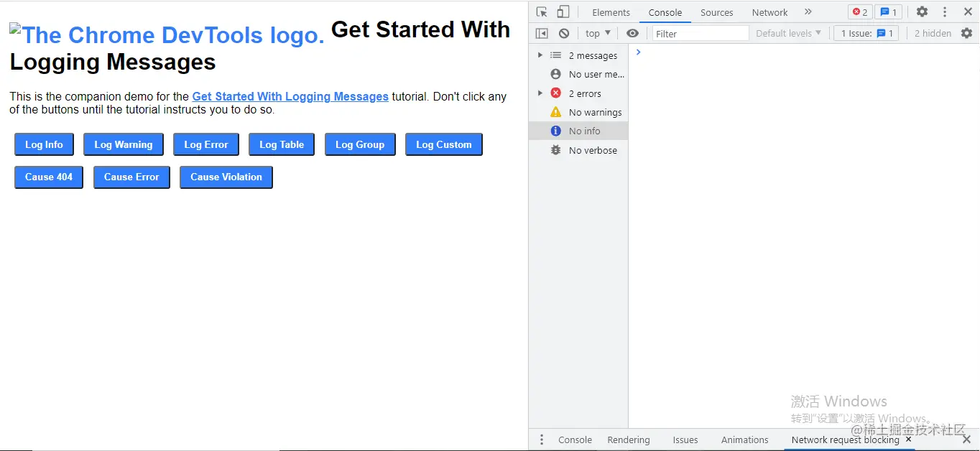Open the top JavaScript context dropdown
Image resolution: width=980 pixels, height=451 pixels.
coord(598,33)
